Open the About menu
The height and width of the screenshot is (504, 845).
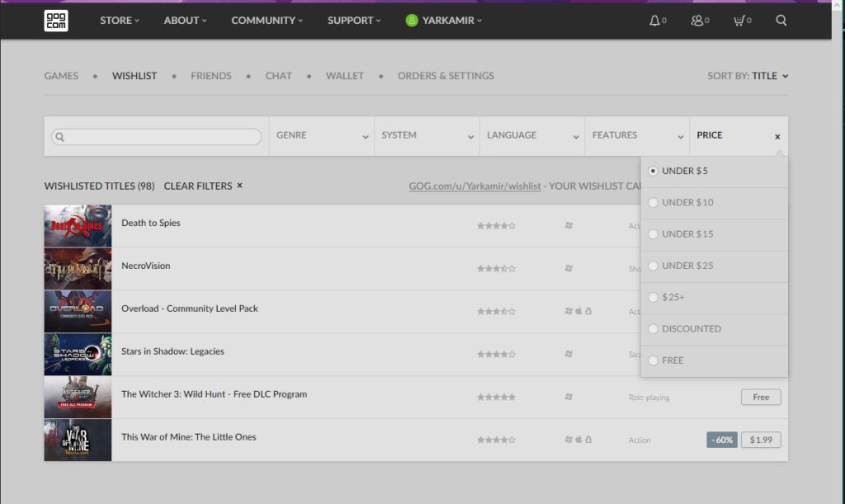pos(185,21)
